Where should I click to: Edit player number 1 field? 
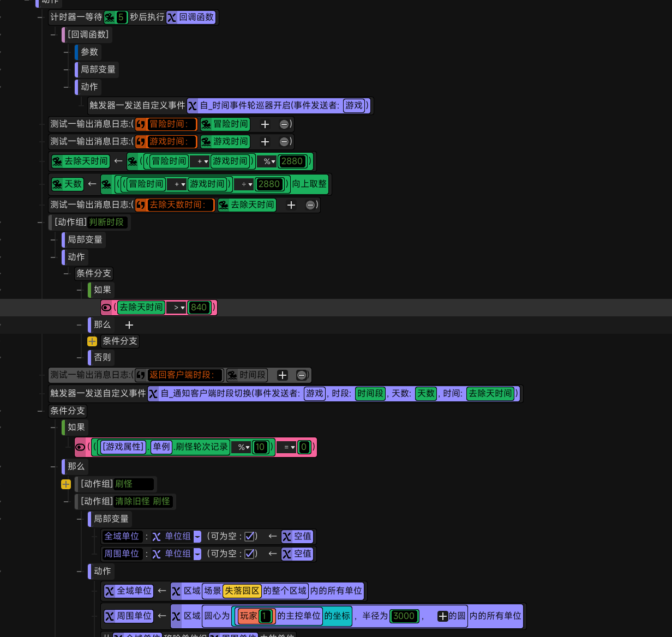coord(265,616)
